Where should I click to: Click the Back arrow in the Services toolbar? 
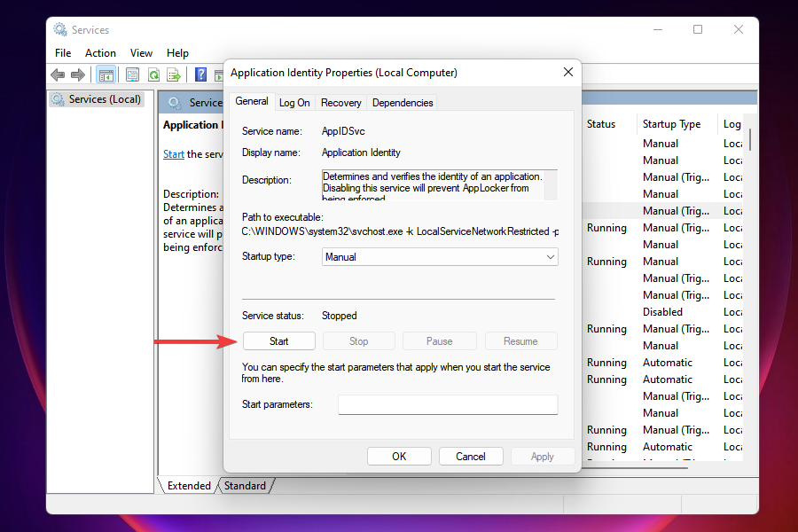tap(58, 75)
